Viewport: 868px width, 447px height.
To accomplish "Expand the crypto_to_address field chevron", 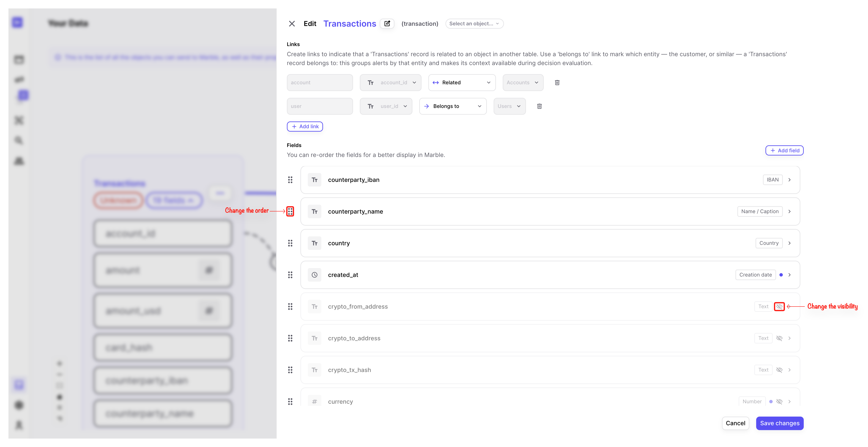I will click(x=790, y=338).
